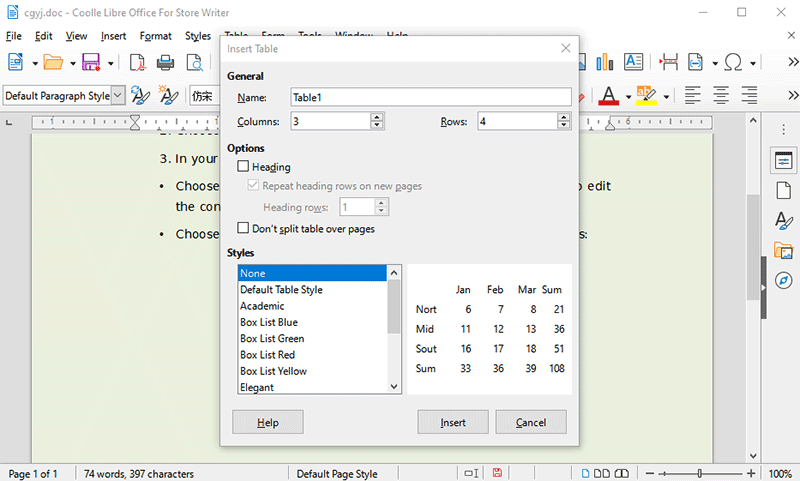The height and width of the screenshot is (481, 800).
Task: Click the zoom slider in status bar
Action: click(x=700, y=473)
